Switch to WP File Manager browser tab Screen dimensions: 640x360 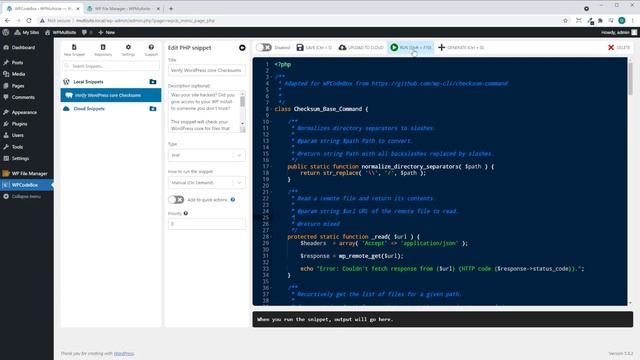tap(122, 9)
